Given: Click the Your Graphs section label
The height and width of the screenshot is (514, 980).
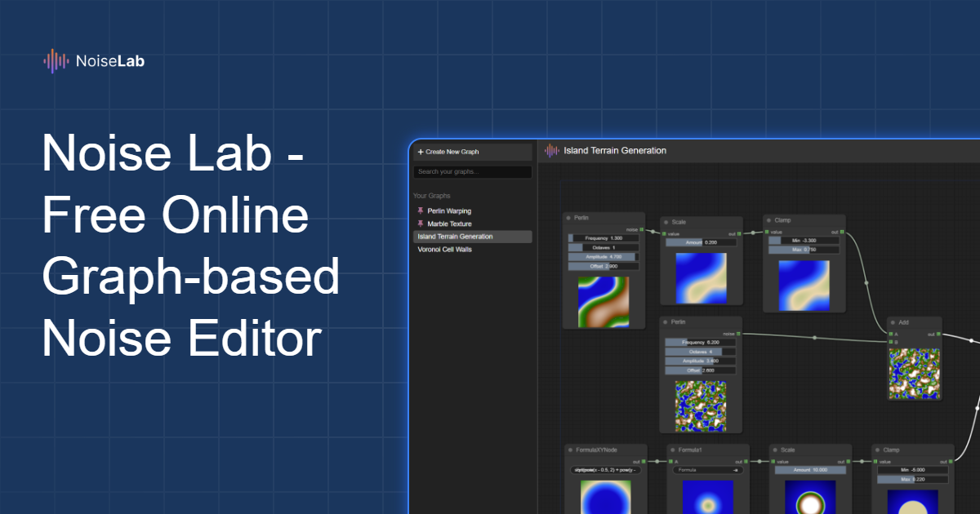Looking at the screenshot, I should pyautogui.click(x=431, y=196).
